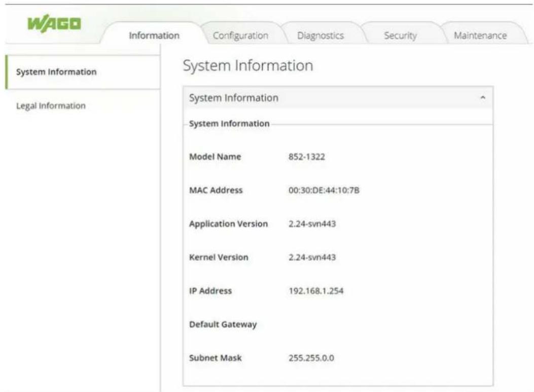Collapse the System Information panel chevron

tap(483, 98)
